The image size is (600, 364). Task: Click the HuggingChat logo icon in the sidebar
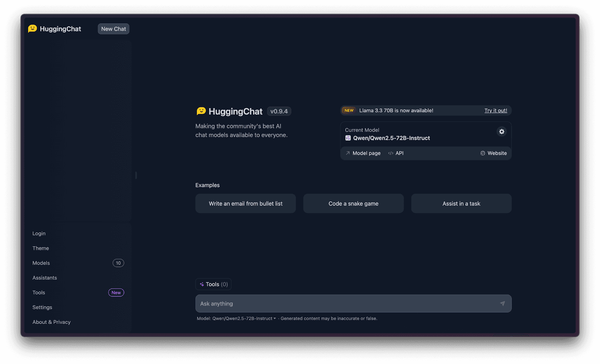[x=33, y=29]
